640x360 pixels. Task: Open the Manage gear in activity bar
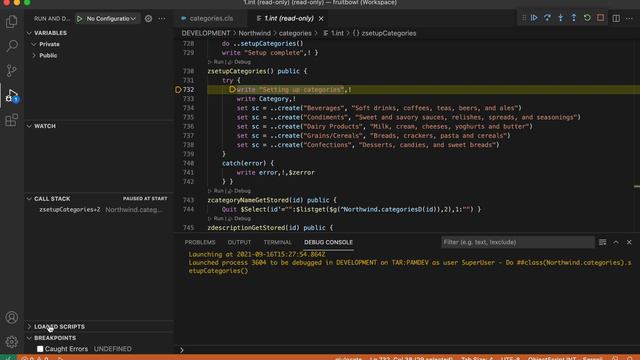click(x=11, y=341)
